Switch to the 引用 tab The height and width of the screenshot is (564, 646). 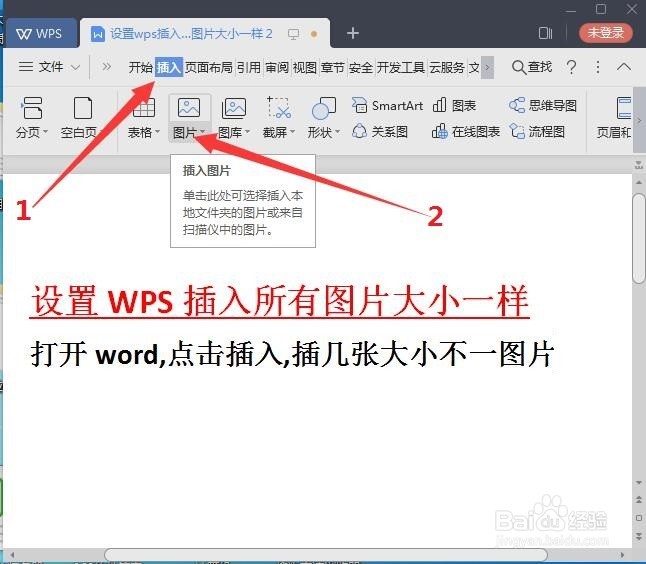pyautogui.click(x=249, y=67)
